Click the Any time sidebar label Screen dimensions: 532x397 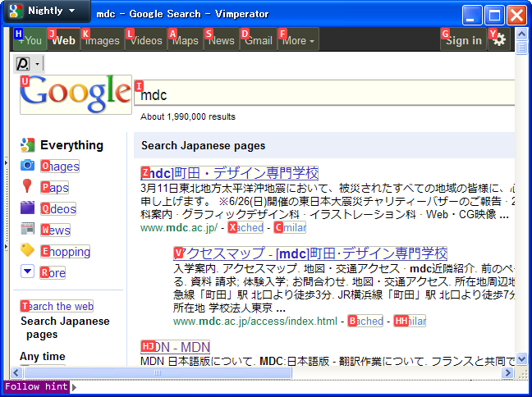click(43, 356)
